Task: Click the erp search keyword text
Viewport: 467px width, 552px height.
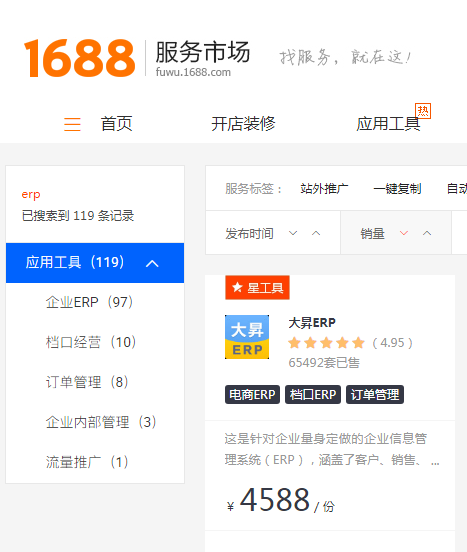Action: [31, 194]
